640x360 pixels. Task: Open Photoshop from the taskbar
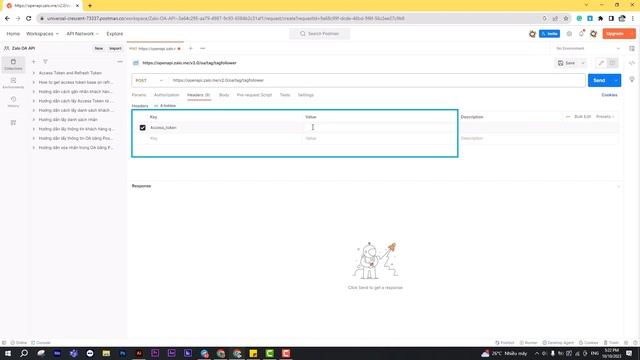coord(122,353)
